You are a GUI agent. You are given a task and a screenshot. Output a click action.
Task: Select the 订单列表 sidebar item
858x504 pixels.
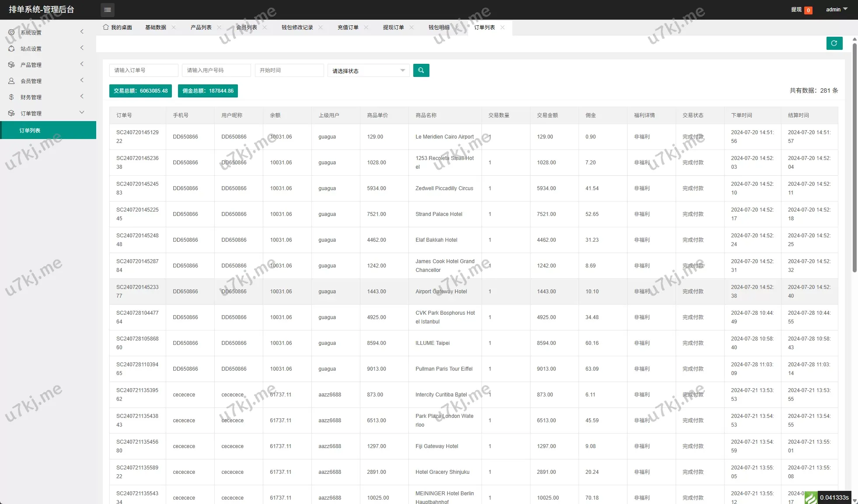point(30,131)
